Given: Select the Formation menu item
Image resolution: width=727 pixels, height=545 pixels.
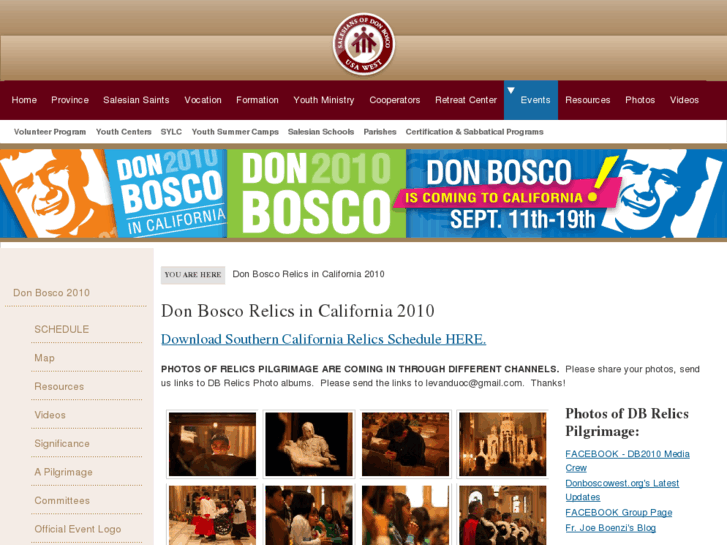Looking at the screenshot, I should point(257,100).
